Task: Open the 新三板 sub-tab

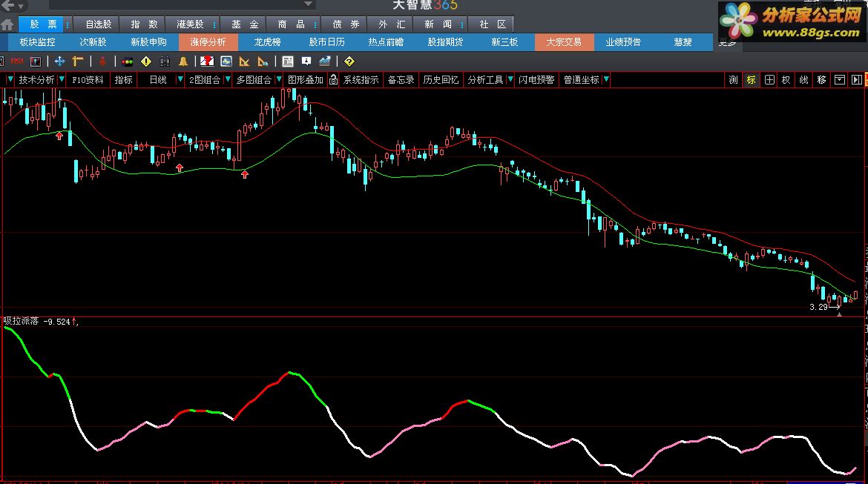Action: (x=504, y=42)
